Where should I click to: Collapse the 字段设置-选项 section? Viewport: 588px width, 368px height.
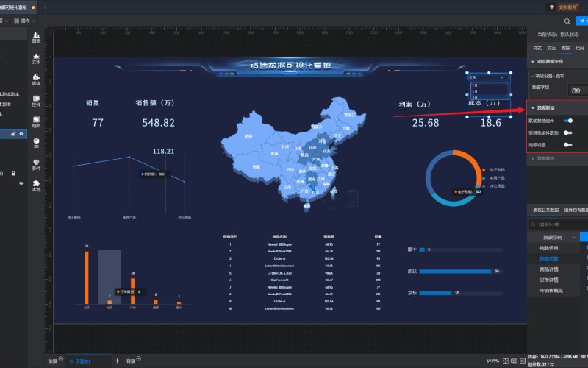point(531,76)
